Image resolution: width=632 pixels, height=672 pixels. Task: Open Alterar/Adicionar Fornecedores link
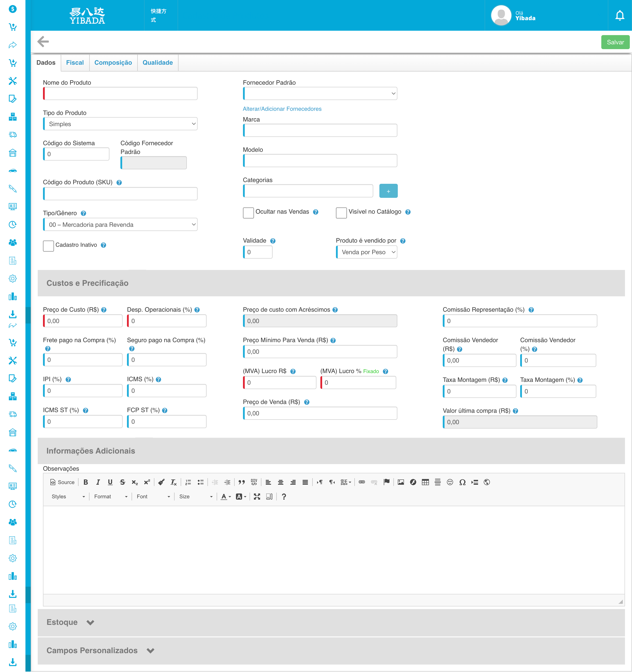pyautogui.click(x=282, y=109)
